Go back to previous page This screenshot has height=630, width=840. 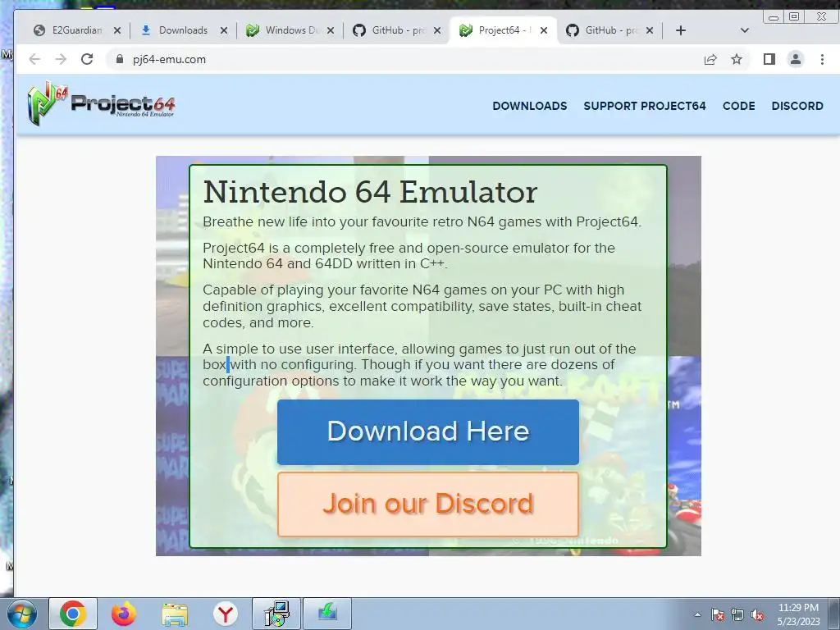[x=34, y=59]
